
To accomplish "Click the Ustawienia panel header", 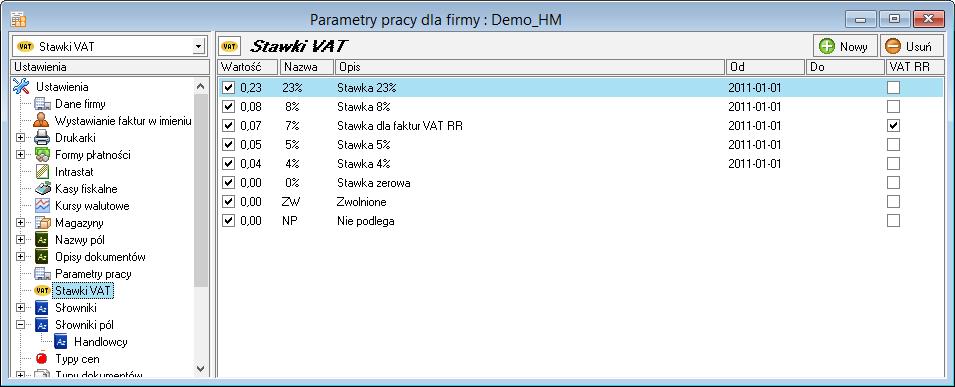I will (x=110, y=66).
